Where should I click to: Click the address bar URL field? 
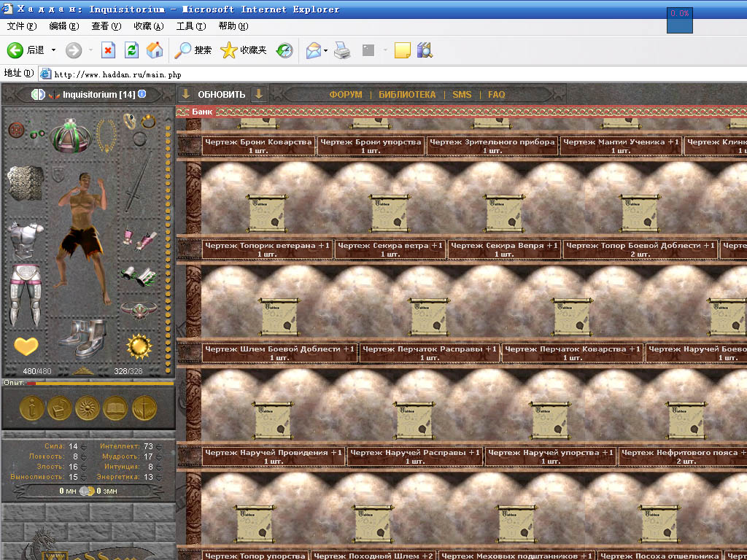pyautogui.click(x=391, y=74)
